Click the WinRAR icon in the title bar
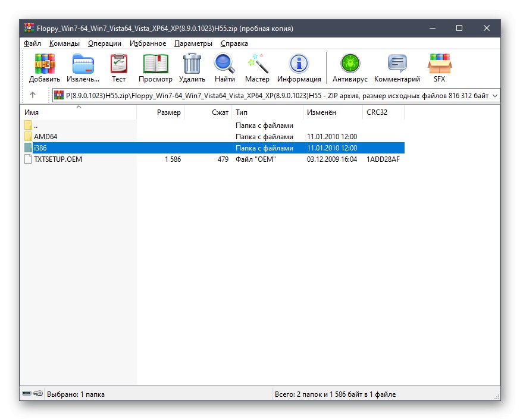Viewport: 520px width, 420px height. pyautogui.click(x=29, y=28)
